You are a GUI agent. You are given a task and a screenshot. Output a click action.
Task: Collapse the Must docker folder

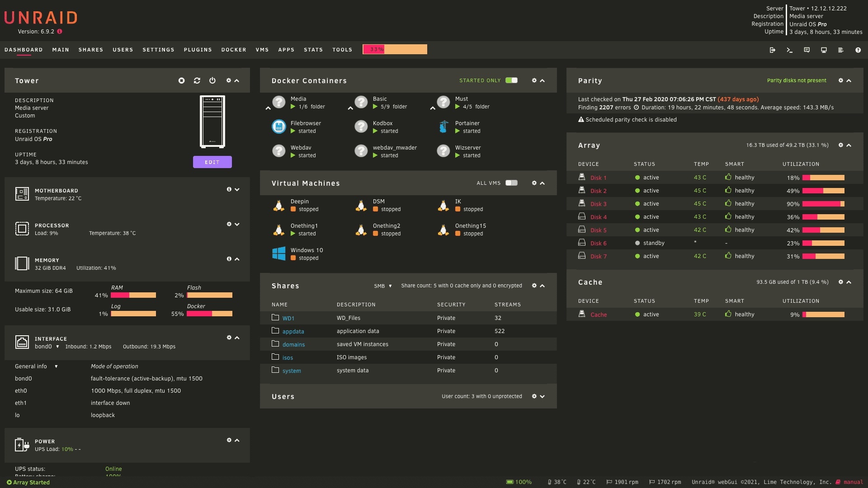[x=433, y=108]
